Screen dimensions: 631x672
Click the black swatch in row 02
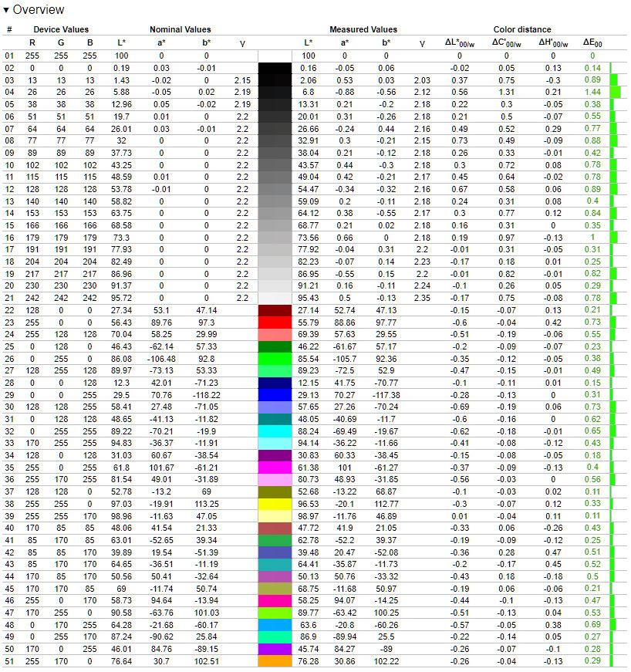275,68
